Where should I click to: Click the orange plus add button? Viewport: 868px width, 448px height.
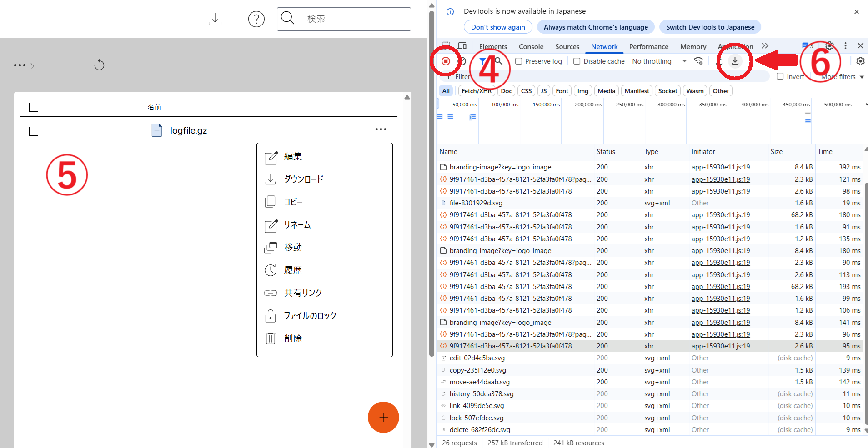[383, 417]
